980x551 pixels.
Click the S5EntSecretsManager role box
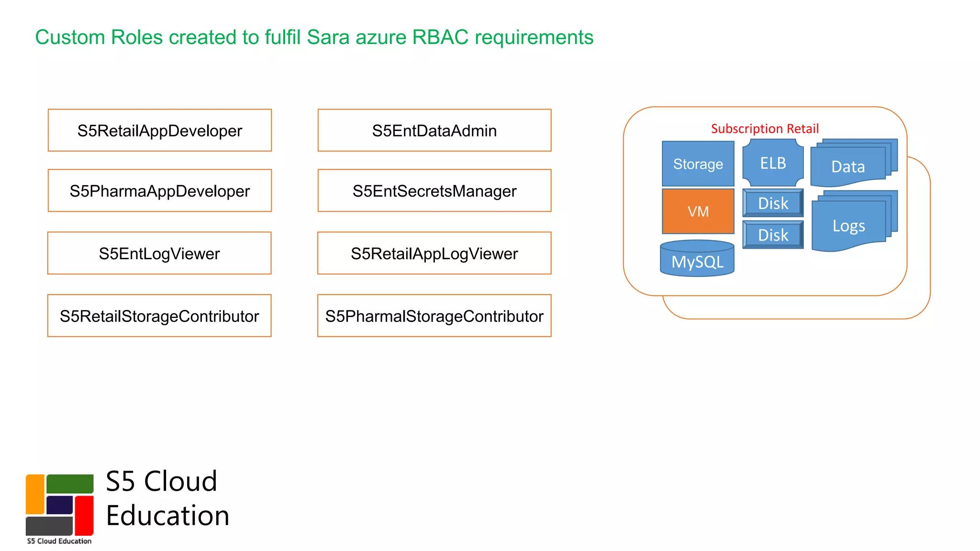[x=434, y=191]
